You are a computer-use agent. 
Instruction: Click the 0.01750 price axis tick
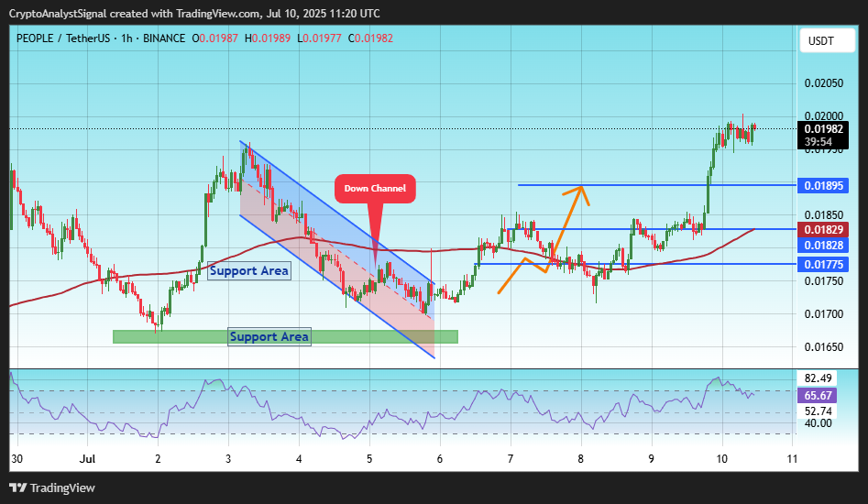[824, 281]
